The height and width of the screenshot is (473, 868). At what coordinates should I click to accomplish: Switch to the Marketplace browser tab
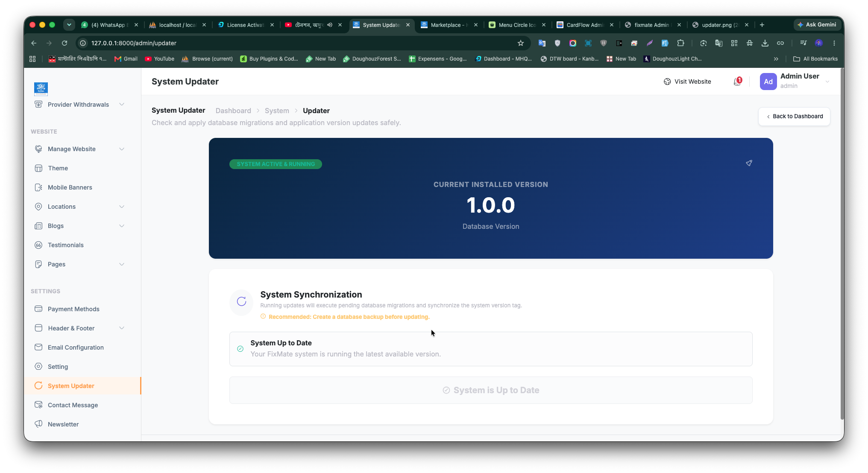tap(449, 25)
